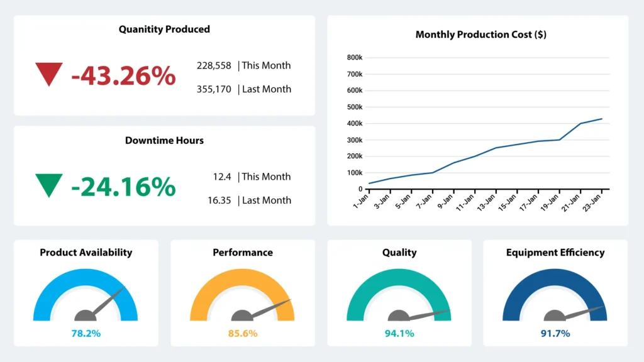Click the -24.16% percentage value
This screenshot has height=362, width=644.
(123, 185)
